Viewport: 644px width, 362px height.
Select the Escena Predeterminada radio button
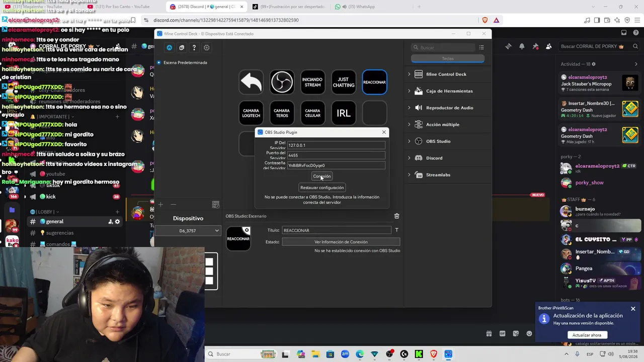[159, 62]
